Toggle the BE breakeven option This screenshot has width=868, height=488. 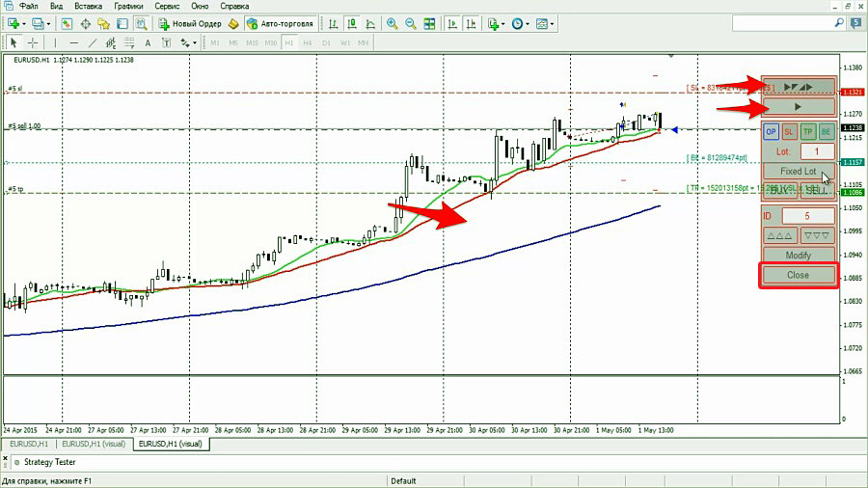[827, 131]
